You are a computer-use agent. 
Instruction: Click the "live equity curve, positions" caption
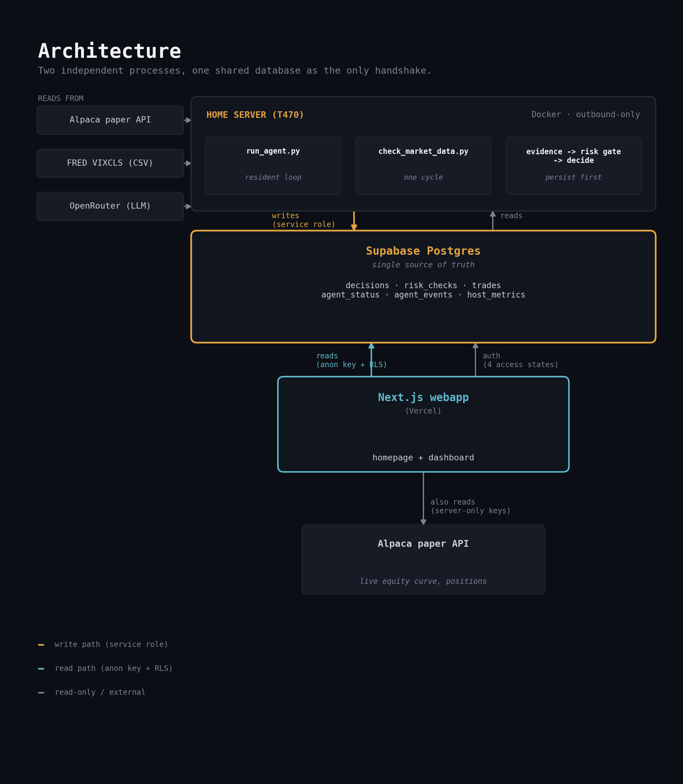coord(423,581)
